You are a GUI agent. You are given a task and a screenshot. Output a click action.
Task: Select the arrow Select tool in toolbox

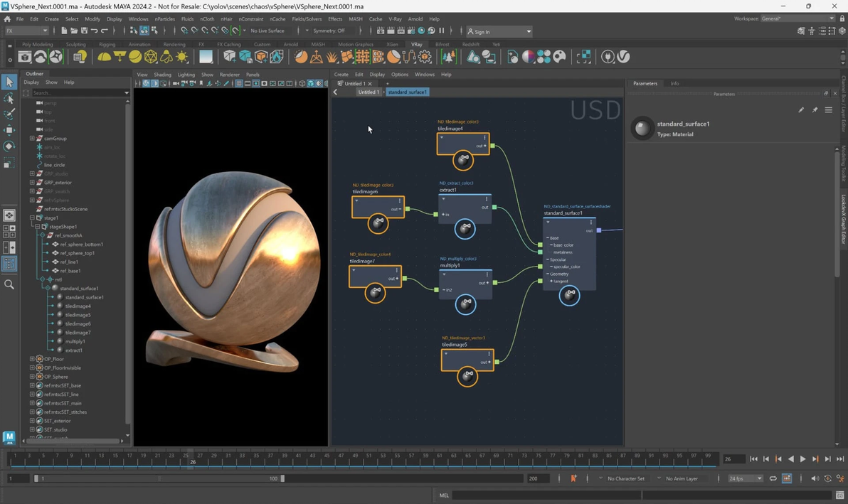9,82
